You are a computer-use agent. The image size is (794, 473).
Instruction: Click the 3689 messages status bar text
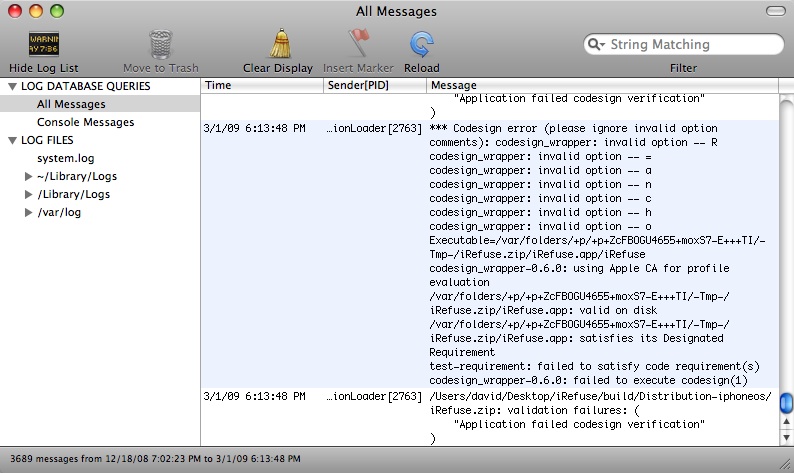[155, 459]
